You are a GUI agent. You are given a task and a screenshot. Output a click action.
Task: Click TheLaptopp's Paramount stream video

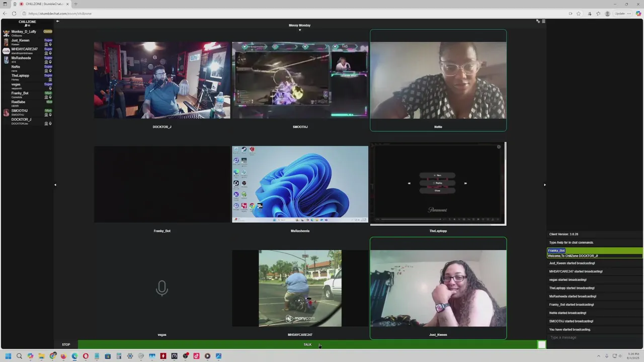pos(438,184)
